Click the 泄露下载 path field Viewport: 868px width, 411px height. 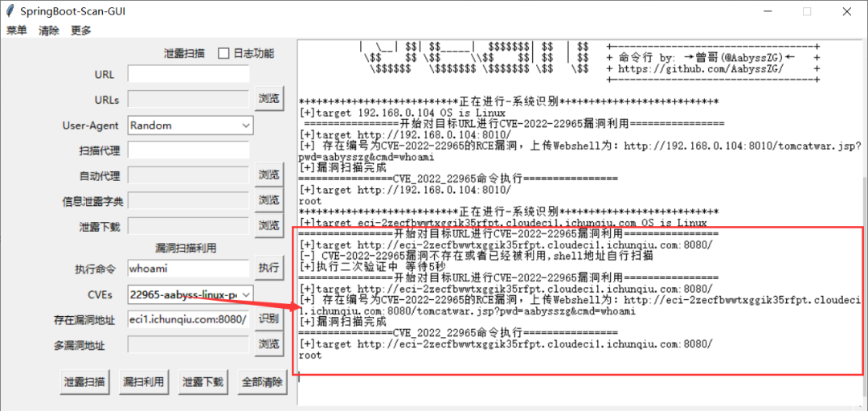point(188,226)
